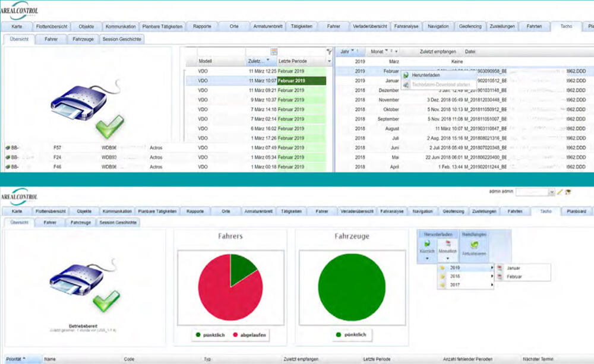The height and width of the screenshot is (364, 594).
Task: Switch to the Geofencing tab in lower panel
Action: pyautogui.click(x=453, y=211)
